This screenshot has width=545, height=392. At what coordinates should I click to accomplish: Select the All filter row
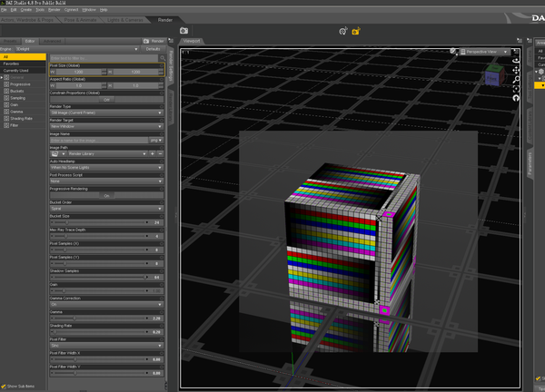(x=23, y=56)
